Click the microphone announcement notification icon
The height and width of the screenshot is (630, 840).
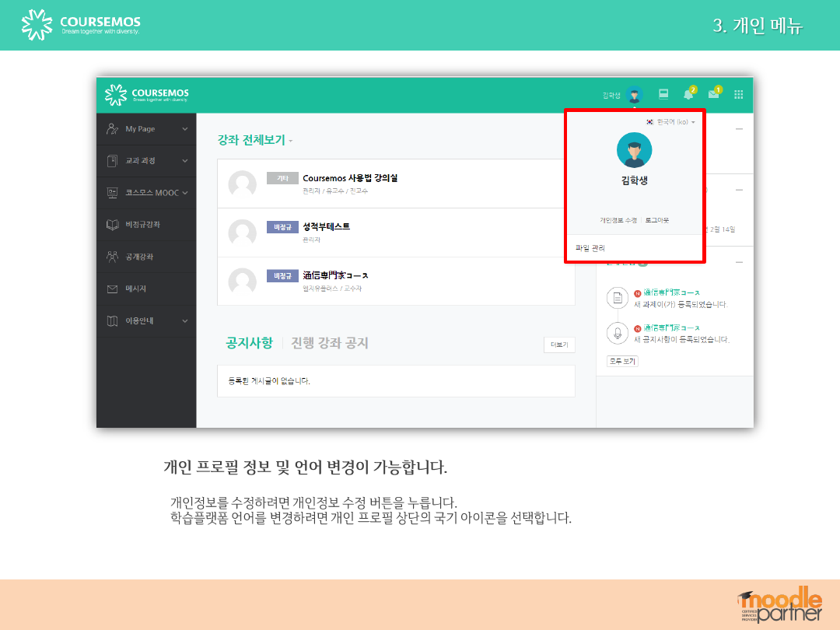pyautogui.click(x=617, y=333)
